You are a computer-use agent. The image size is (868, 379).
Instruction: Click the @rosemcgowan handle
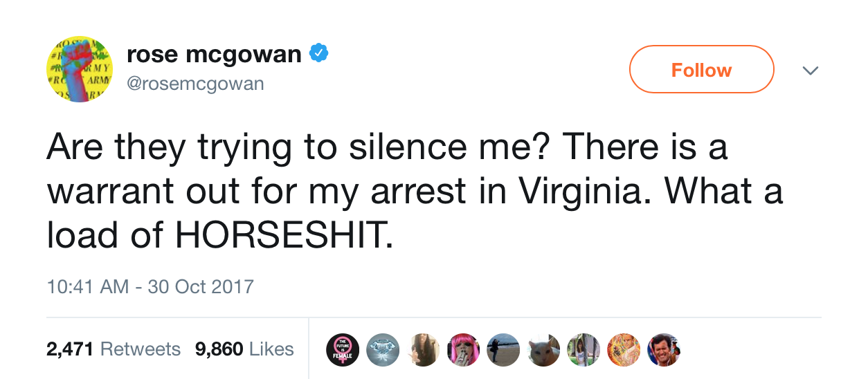pyautogui.click(x=195, y=84)
